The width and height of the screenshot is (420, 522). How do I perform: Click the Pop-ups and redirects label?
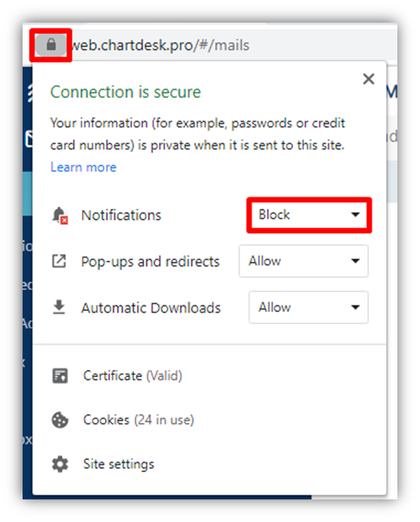(x=150, y=261)
